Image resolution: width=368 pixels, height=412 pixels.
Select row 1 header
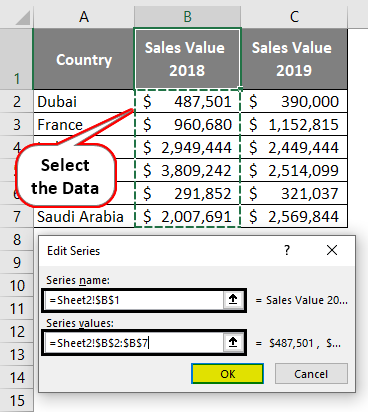tap(17, 59)
